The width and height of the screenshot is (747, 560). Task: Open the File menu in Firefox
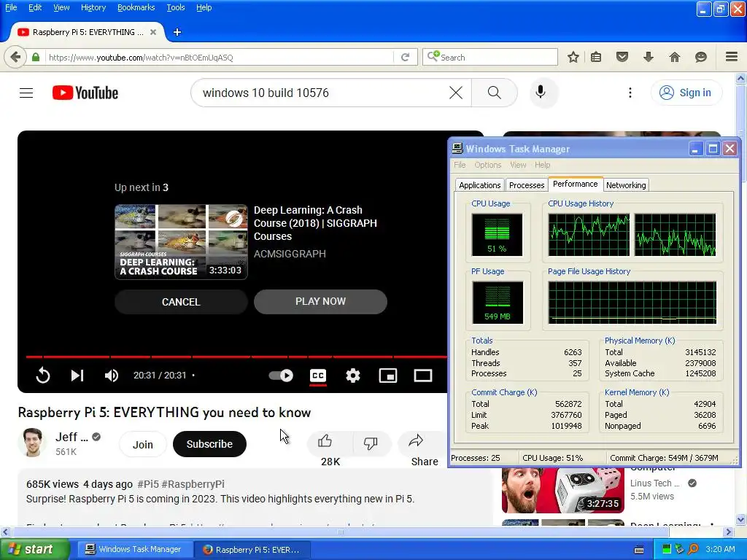(x=11, y=7)
